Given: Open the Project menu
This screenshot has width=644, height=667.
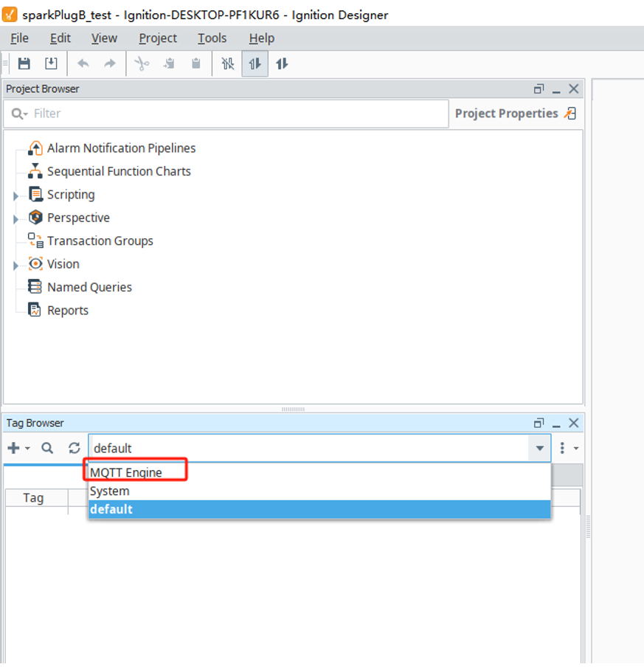Looking at the screenshot, I should [158, 38].
